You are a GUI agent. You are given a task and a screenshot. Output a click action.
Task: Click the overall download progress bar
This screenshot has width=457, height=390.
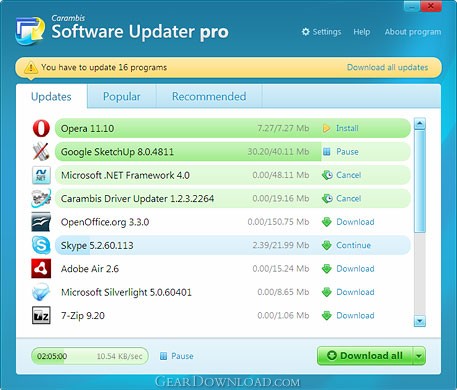pos(90,356)
